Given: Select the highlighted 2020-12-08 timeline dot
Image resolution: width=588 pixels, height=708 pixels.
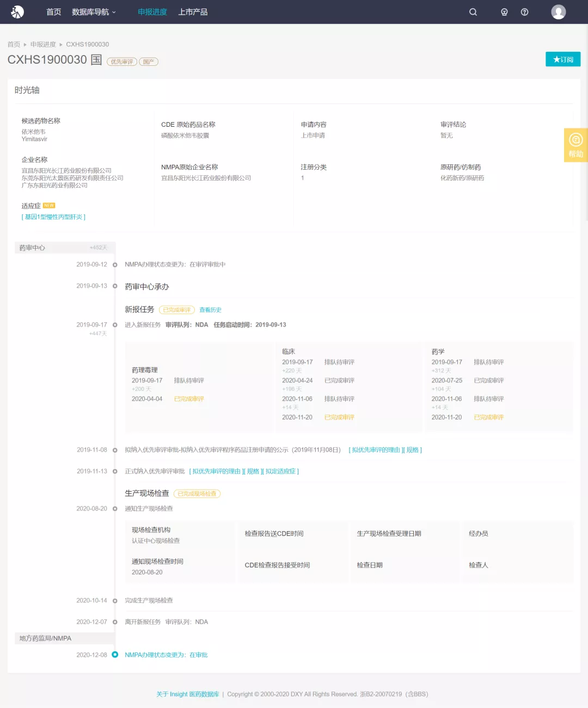Looking at the screenshot, I should point(115,655).
